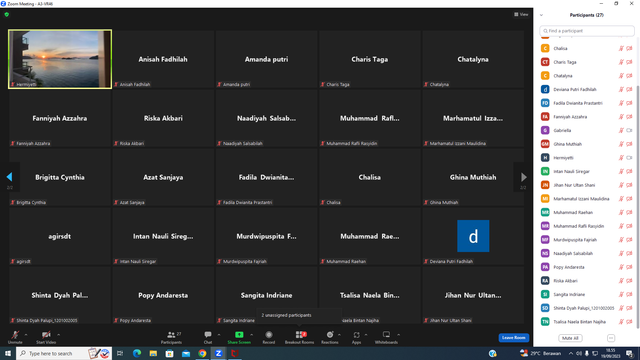Open the Whiteboards icon

click(x=386, y=335)
